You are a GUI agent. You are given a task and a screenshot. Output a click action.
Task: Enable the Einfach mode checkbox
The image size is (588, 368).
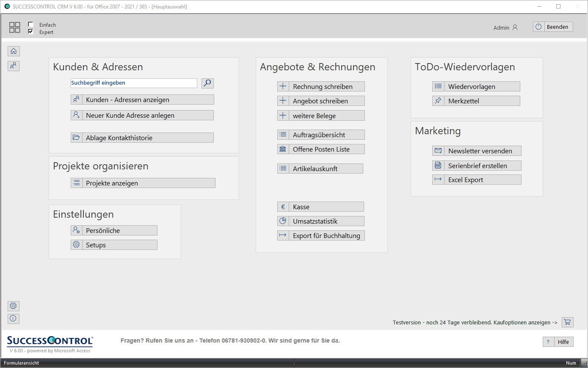30,25
